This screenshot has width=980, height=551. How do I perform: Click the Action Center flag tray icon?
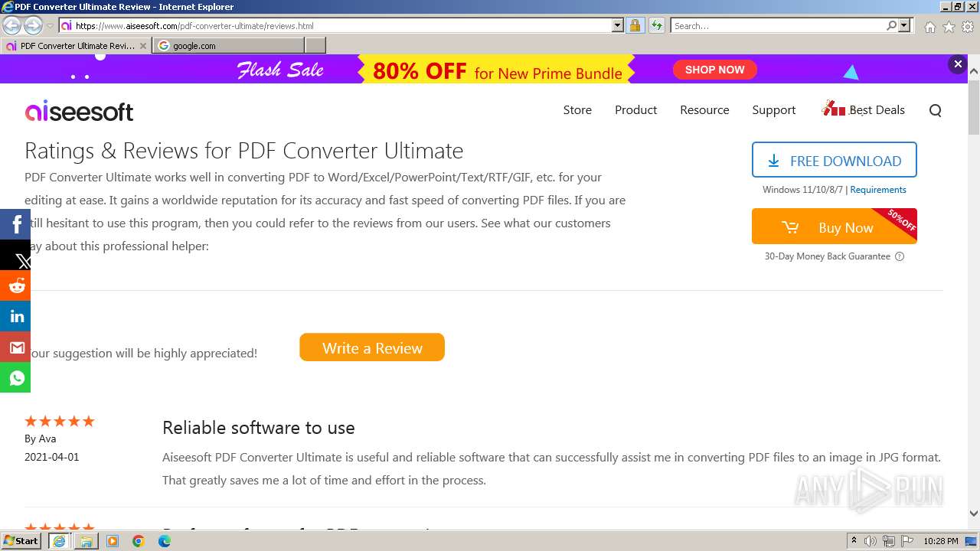click(907, 541)
